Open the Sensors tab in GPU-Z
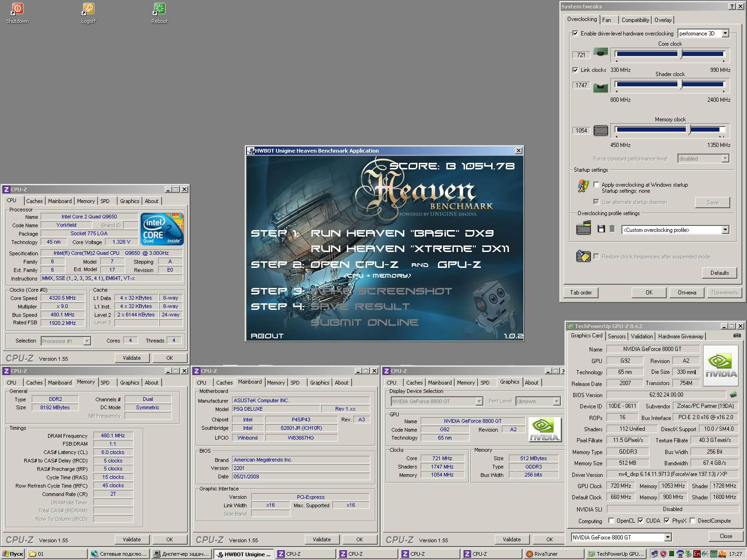 617,336
